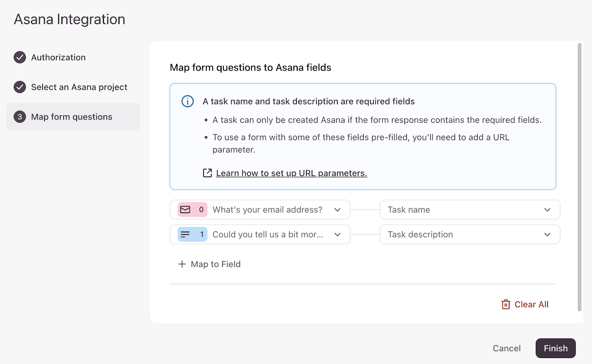
Task: Select the Map form questions step
Action: [x=72, y=117]
